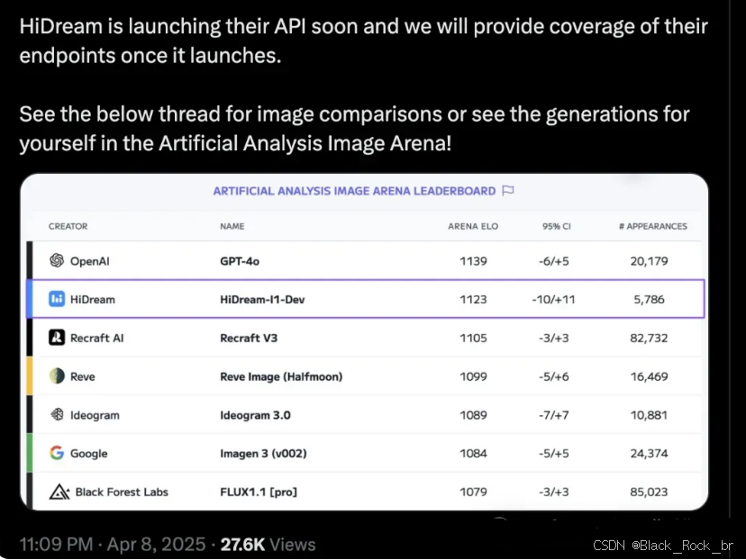Screen dimensions: 746x560
Task: Click the -10/+11 confidence interval
Action: 554,300
